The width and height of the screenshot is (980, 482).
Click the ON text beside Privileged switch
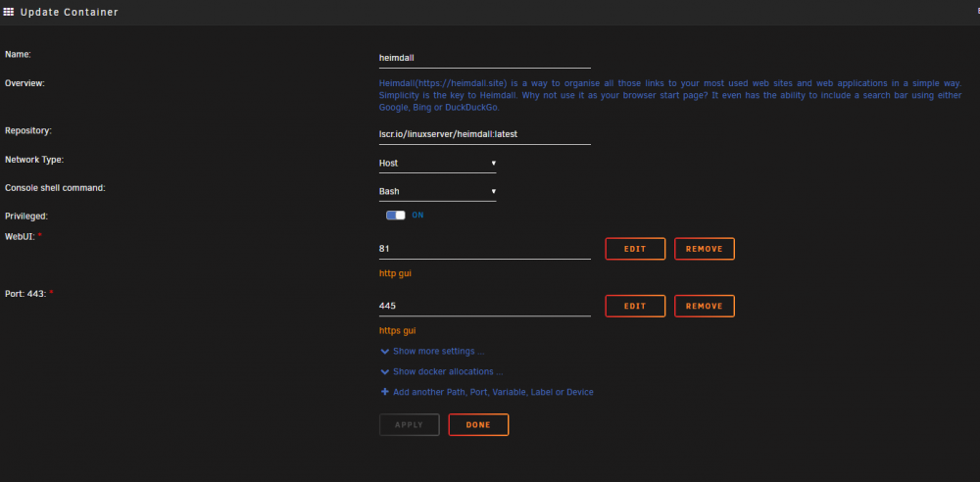pos(417,216)
